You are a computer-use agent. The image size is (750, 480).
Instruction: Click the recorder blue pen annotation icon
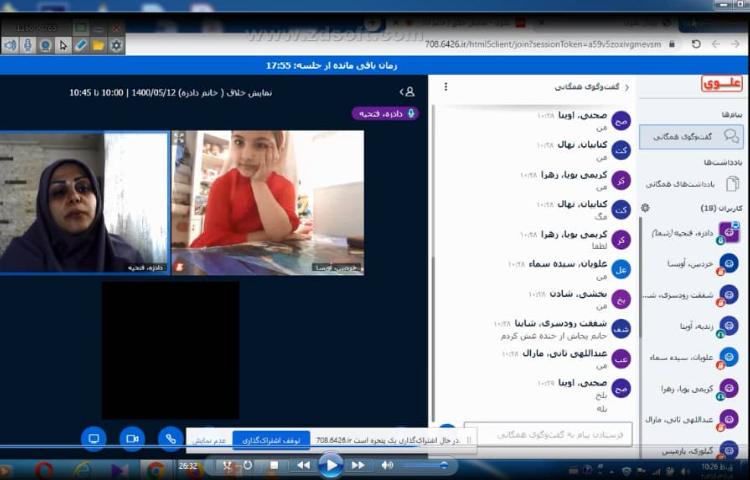point(80,45)
